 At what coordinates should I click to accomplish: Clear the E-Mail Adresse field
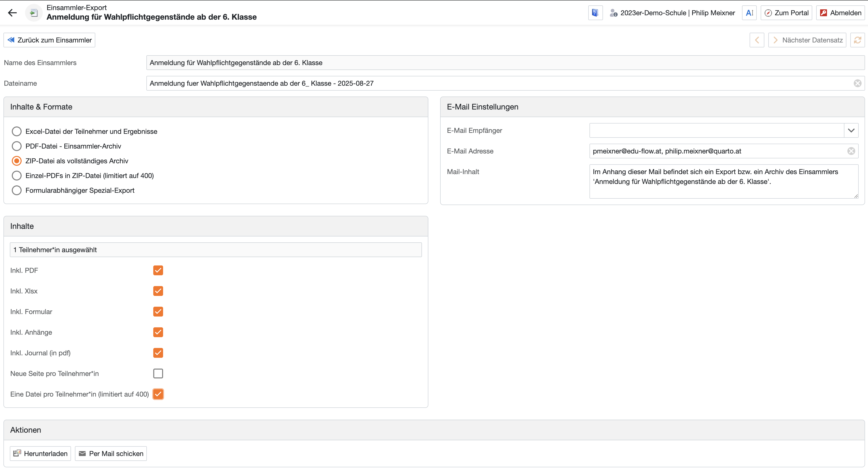tap(851, 151)
